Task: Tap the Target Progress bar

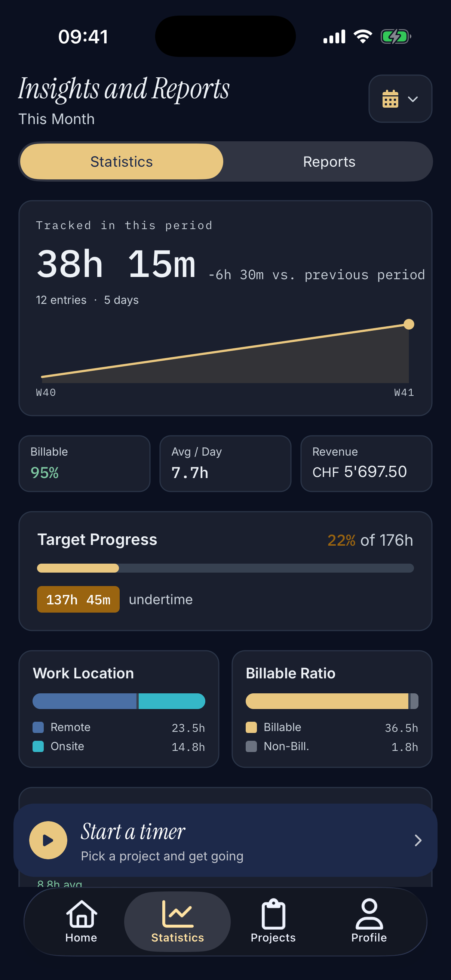Action: pos(225,568)
